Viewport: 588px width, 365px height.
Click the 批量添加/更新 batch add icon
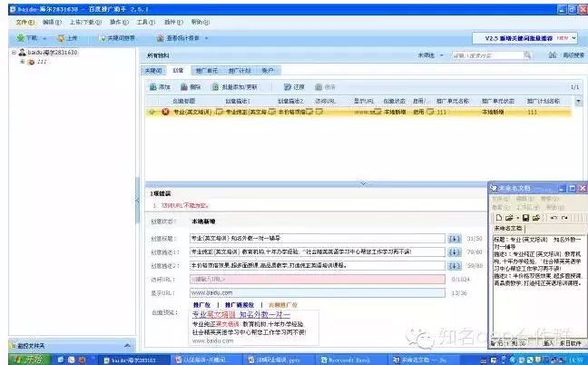tap(215, 87)
